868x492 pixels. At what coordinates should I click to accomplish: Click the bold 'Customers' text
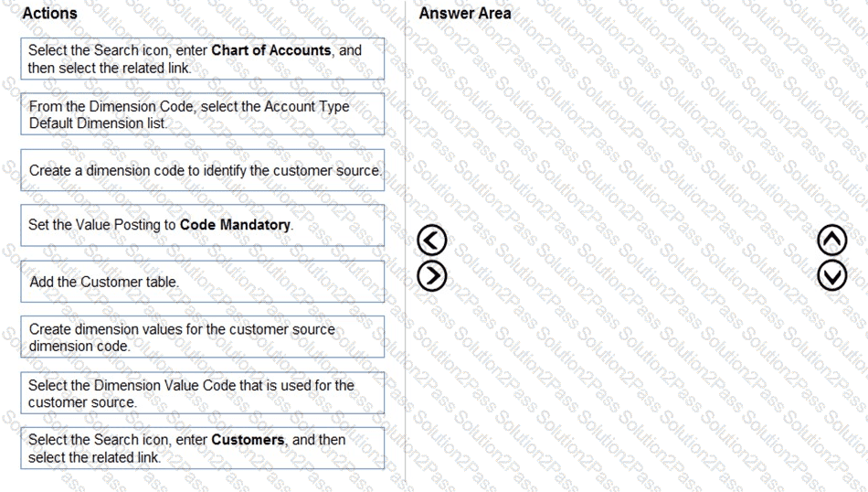click(248, 440)
